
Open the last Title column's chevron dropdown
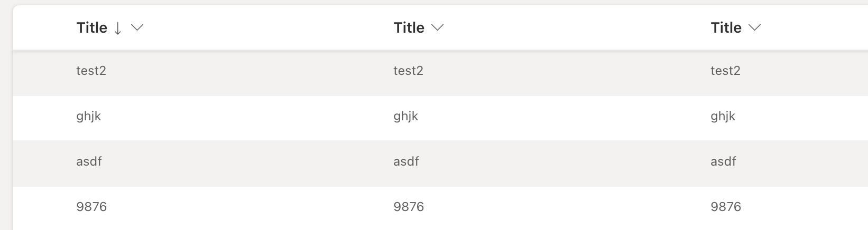(754, 28)
